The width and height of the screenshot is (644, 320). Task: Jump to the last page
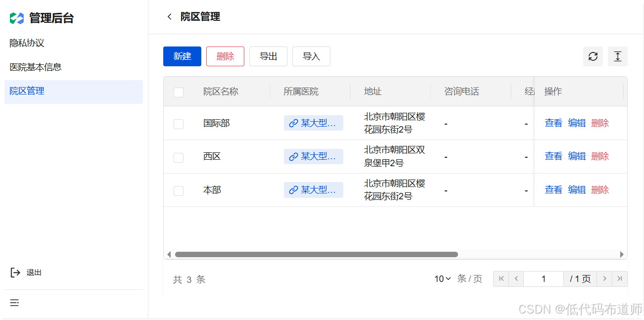[620, 278]
